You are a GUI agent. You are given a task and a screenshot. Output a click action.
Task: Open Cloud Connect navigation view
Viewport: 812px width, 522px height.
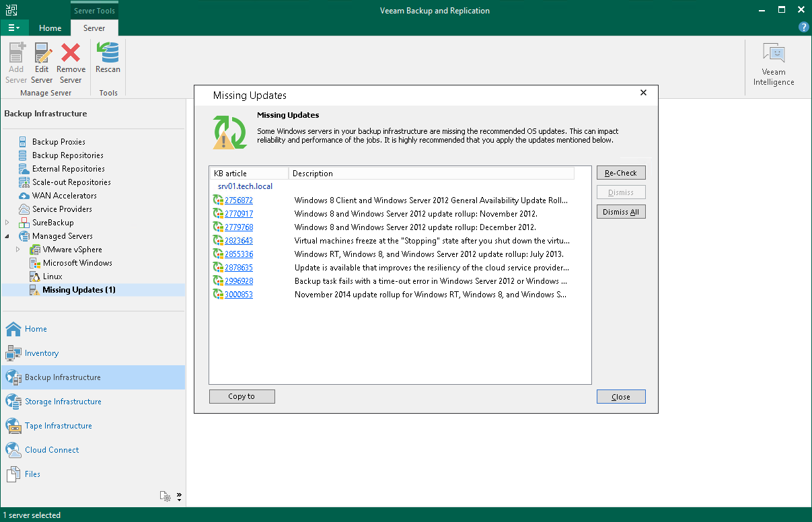coord(93,450)
